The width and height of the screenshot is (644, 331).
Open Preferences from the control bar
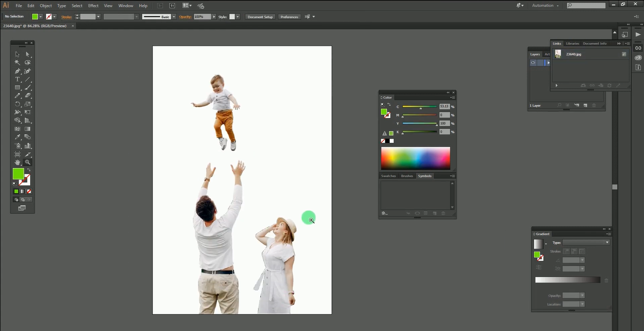click(289, 17)
